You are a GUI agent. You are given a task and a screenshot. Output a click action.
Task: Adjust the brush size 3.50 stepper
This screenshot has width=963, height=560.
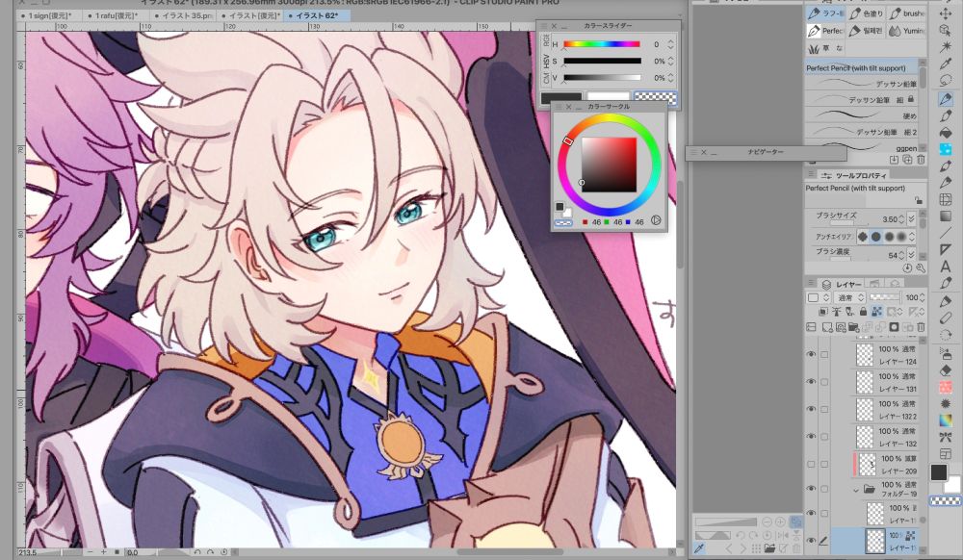[x=901, y=219]
